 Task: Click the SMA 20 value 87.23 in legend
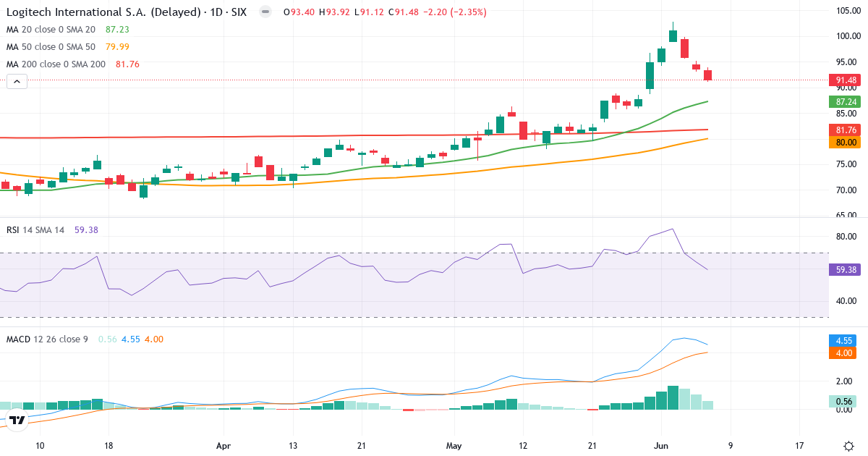[x=117, y=30]
